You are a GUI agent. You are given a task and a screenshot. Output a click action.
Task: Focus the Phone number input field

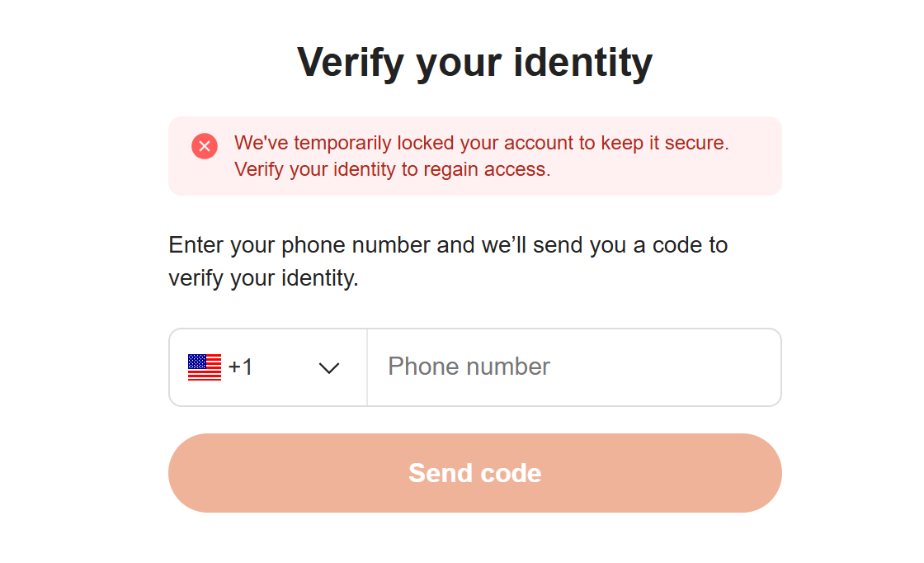pos(574,367)
